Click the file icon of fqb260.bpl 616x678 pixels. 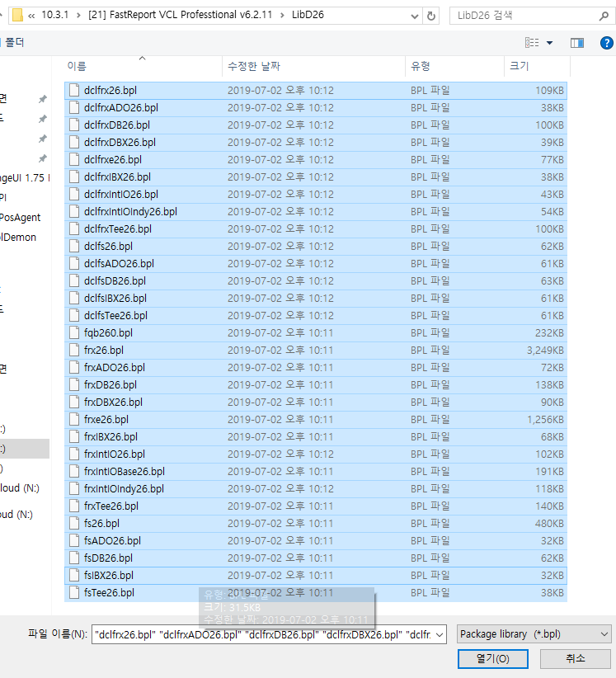point(74,333)
